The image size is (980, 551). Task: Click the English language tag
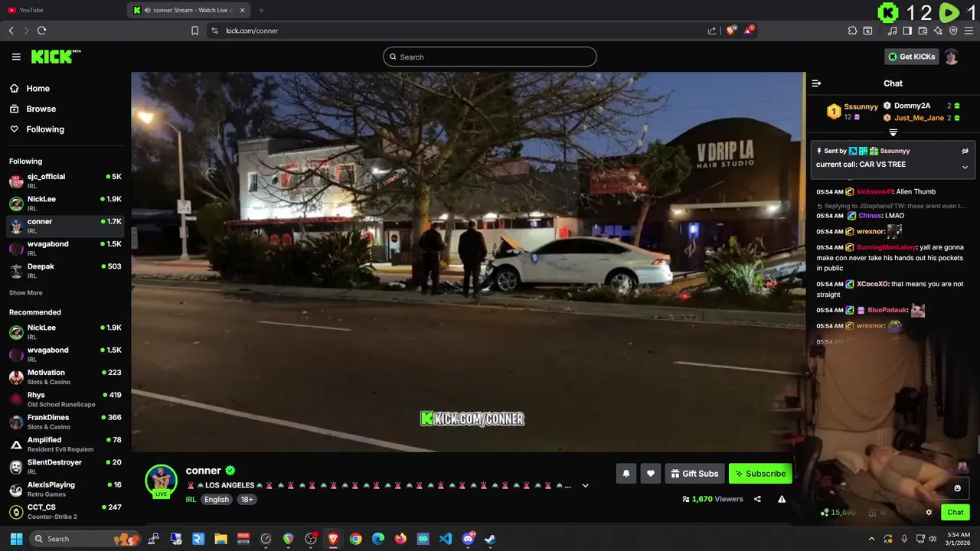[x=217, y=500]
